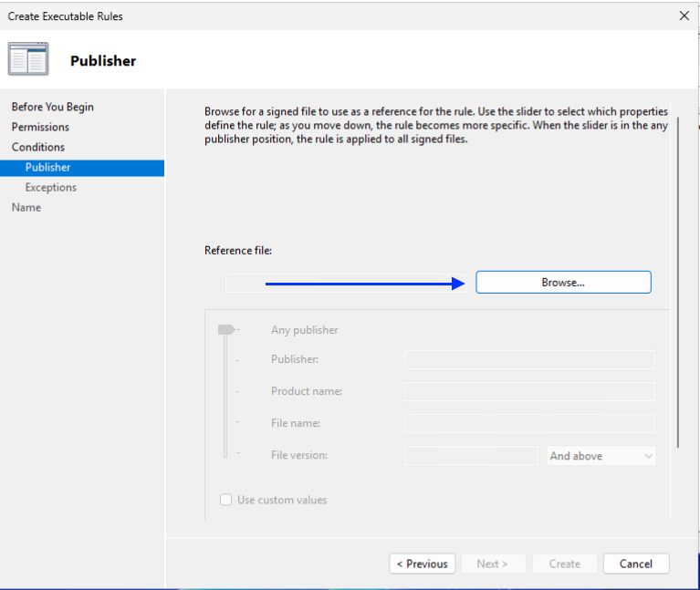Select the Name step in sidebar

pos(26,207)
